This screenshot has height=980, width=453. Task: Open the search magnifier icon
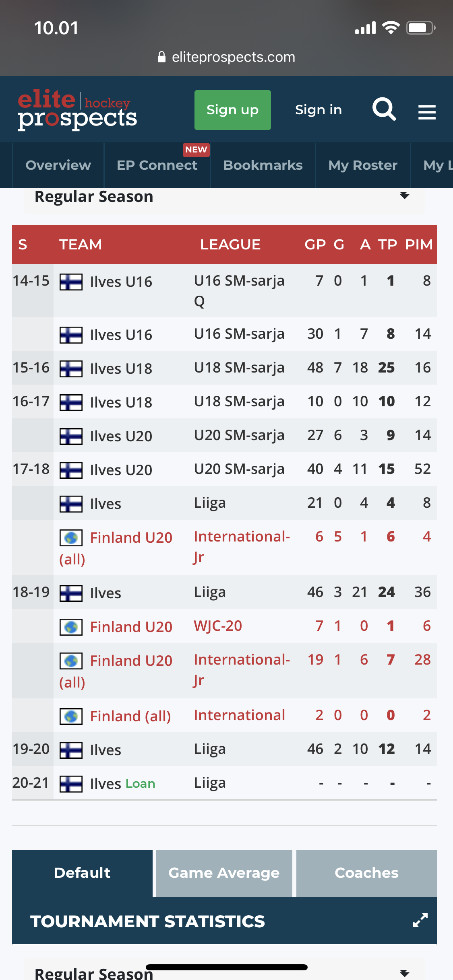tap(384, 109)
